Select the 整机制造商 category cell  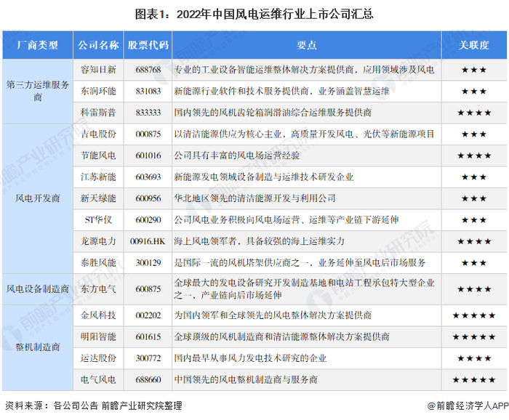38,347
